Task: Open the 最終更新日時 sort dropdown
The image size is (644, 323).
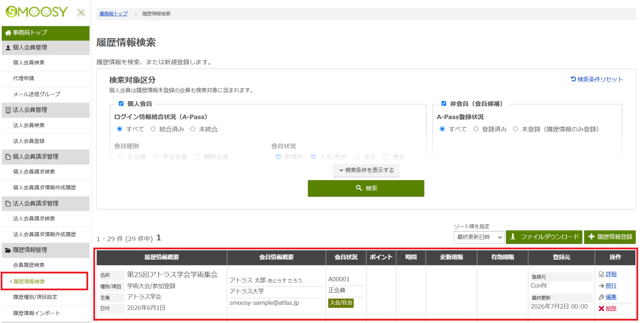Action: click(479, 237)
